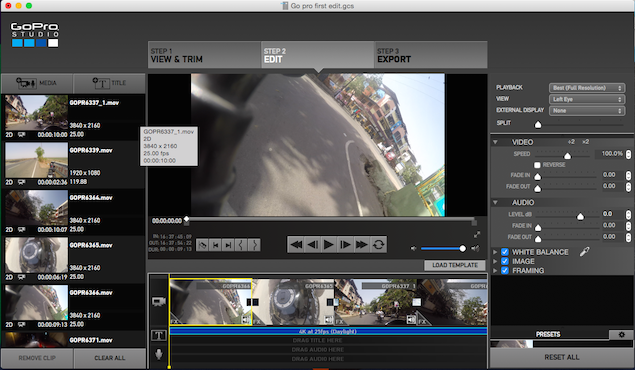
Task: Click Reset All button
Action: coord(561,357)
